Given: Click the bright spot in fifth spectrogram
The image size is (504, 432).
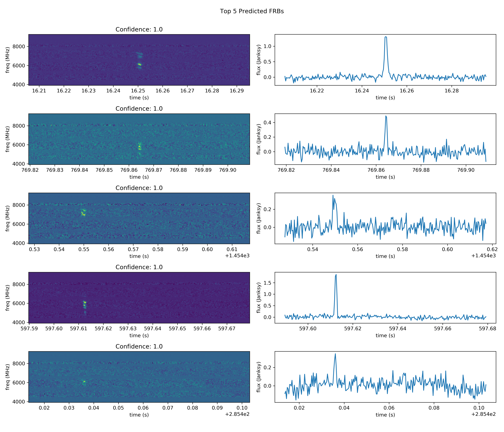Looking at the screenshot, I should [84, 382].
